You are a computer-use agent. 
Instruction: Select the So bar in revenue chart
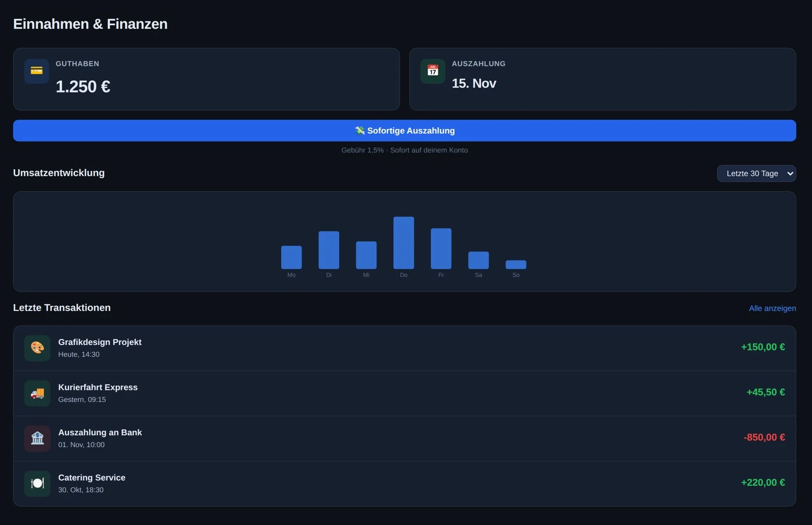(x=516, y=264)
